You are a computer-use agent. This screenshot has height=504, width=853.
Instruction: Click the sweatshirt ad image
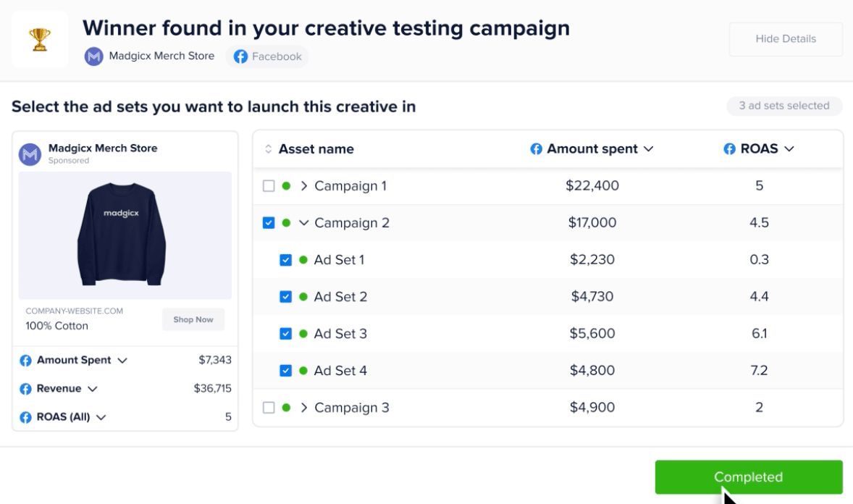[x=125, y=235]
